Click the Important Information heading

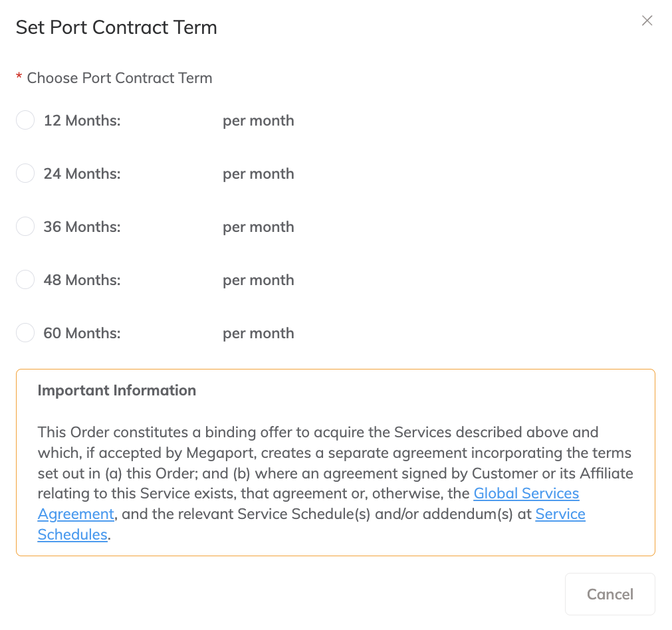117,390
